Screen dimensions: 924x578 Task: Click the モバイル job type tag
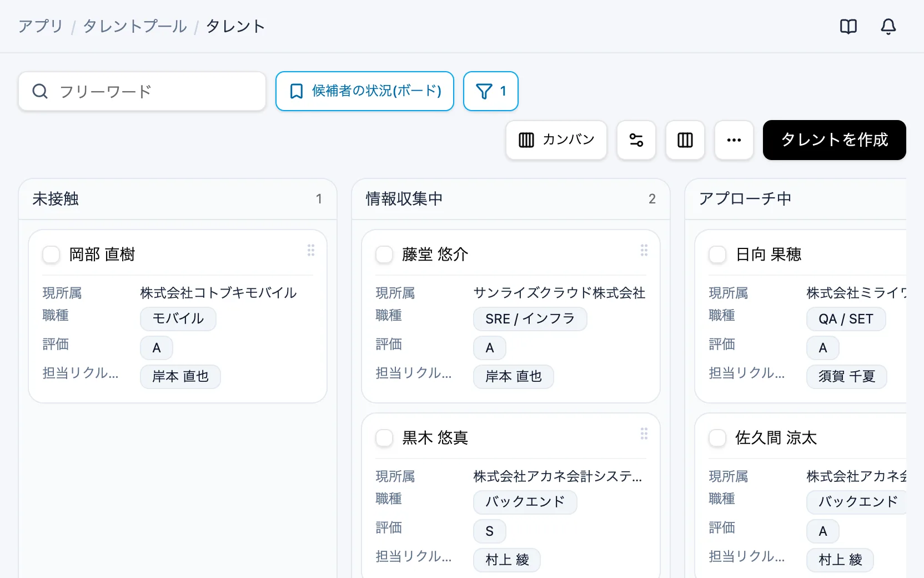click(178, 319)
